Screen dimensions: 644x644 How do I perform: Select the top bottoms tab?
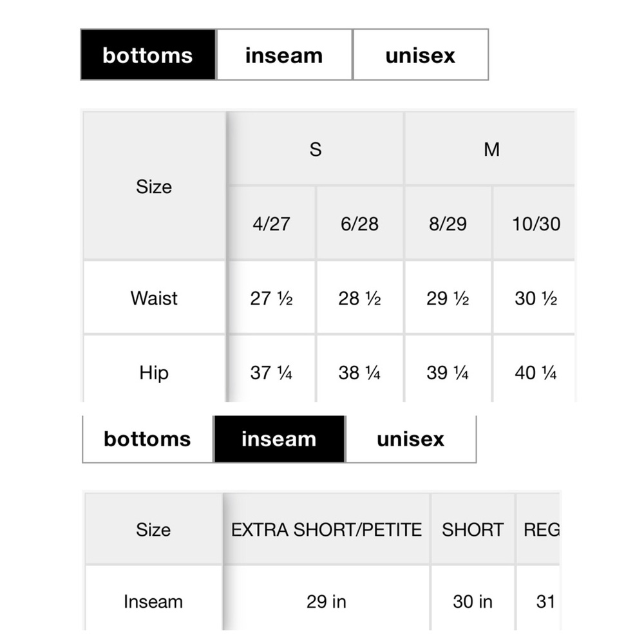(148, 55)
